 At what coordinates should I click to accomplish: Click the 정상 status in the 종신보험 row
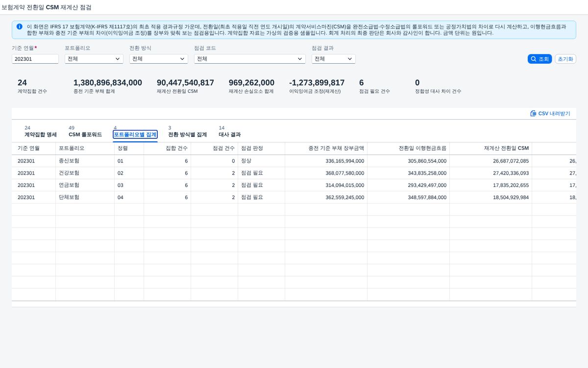pyautogui.click(x=246, y=161)
